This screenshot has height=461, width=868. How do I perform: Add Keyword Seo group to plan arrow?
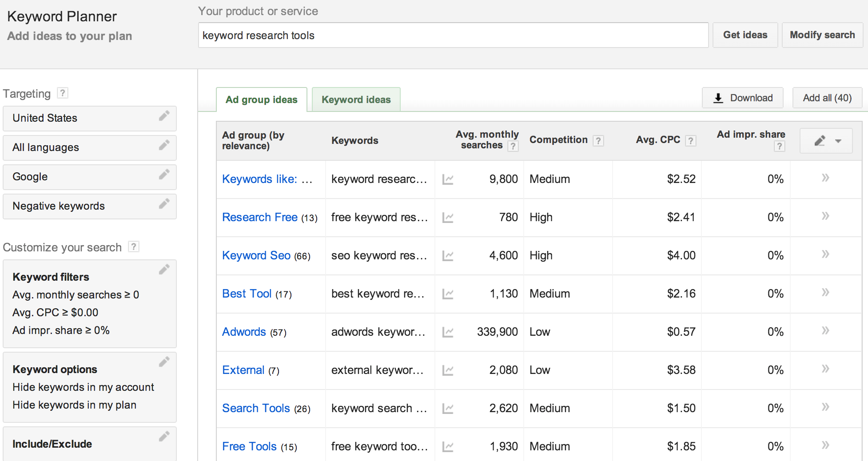click(x=825, y=254)
